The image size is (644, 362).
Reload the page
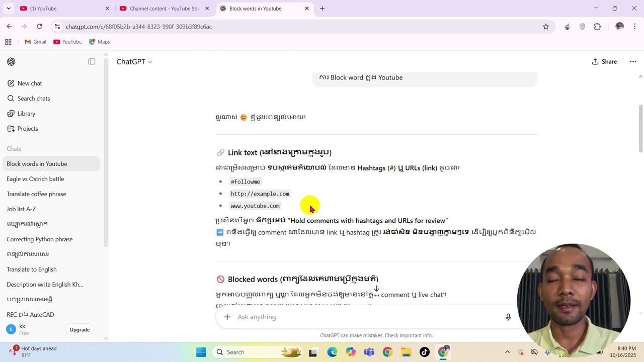[x=39, y=27]
